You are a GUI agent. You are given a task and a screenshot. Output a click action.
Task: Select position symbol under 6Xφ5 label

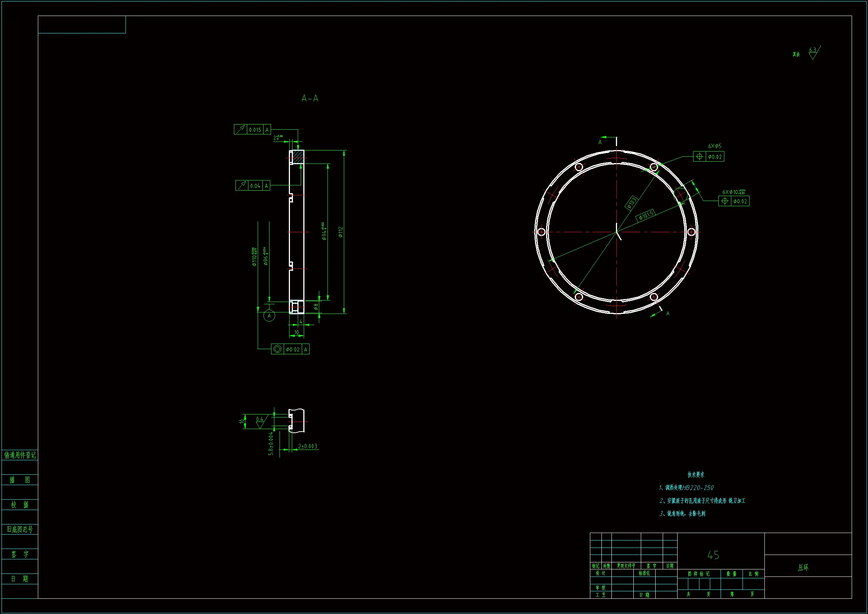[x=699, y=157]
